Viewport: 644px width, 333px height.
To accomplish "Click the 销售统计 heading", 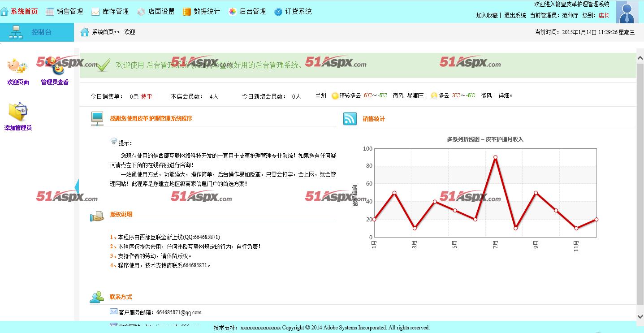I will (x=374, y=119).
